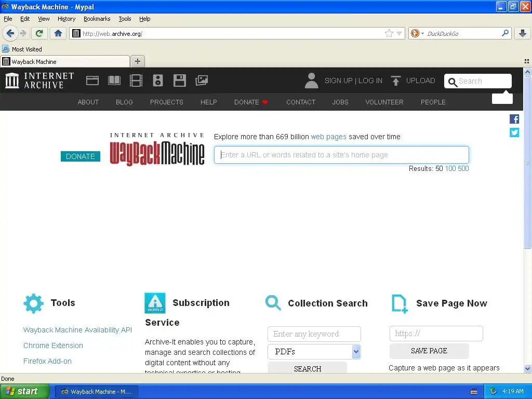532x399 pixels.
Task: Reload the page with the refresh icon
Action: (39, 33)
